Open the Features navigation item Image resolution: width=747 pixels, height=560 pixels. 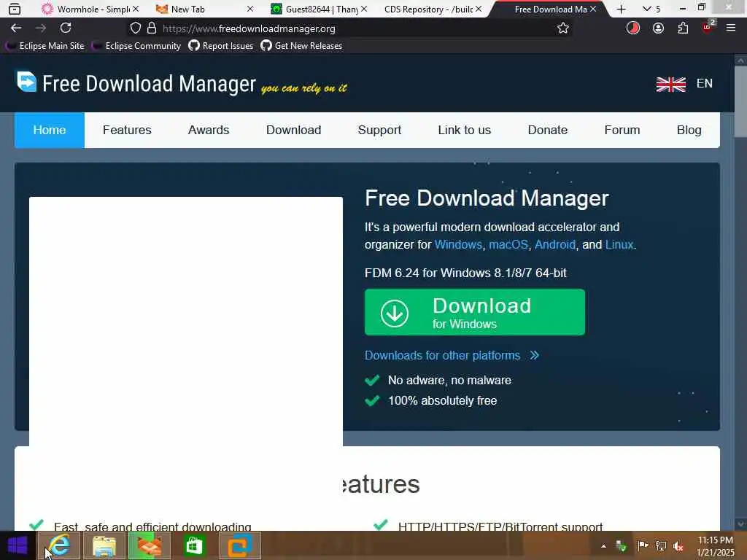click(x=127, y=130)
